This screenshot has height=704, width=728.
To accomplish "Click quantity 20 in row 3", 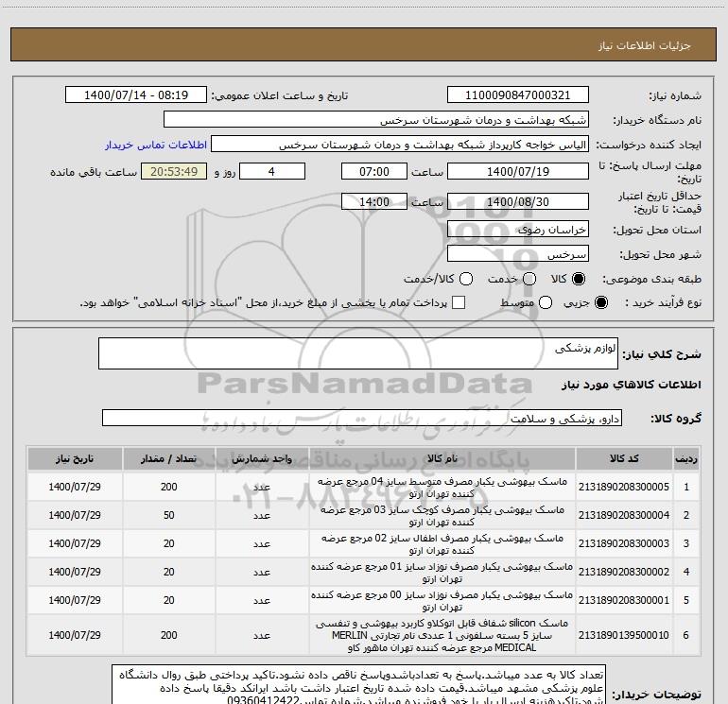I will pyautogui.click(x=169, y=543).
